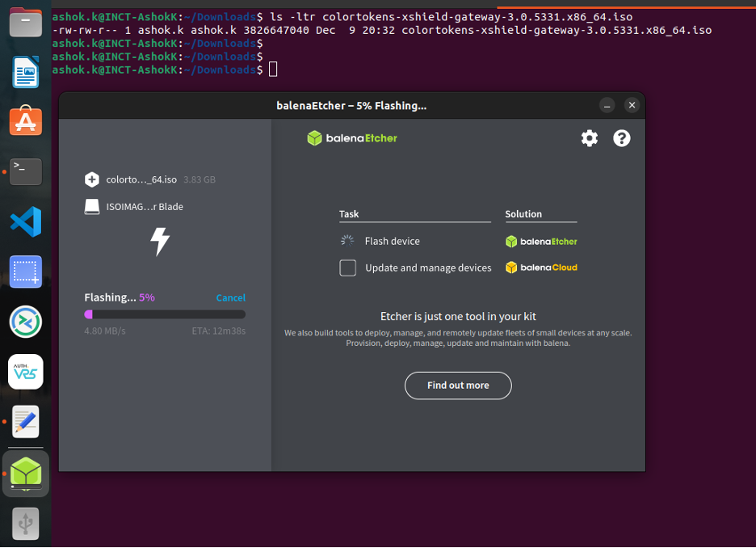The image size is (756, 548).
Task: Cancel the flashing process
Action: coord(230,297)
